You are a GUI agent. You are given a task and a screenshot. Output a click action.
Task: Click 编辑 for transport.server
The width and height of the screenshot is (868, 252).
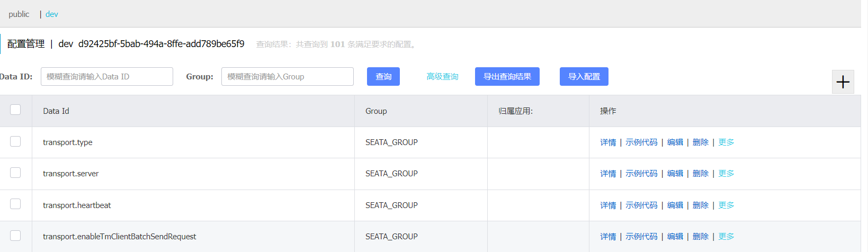(x=675, y=174)
